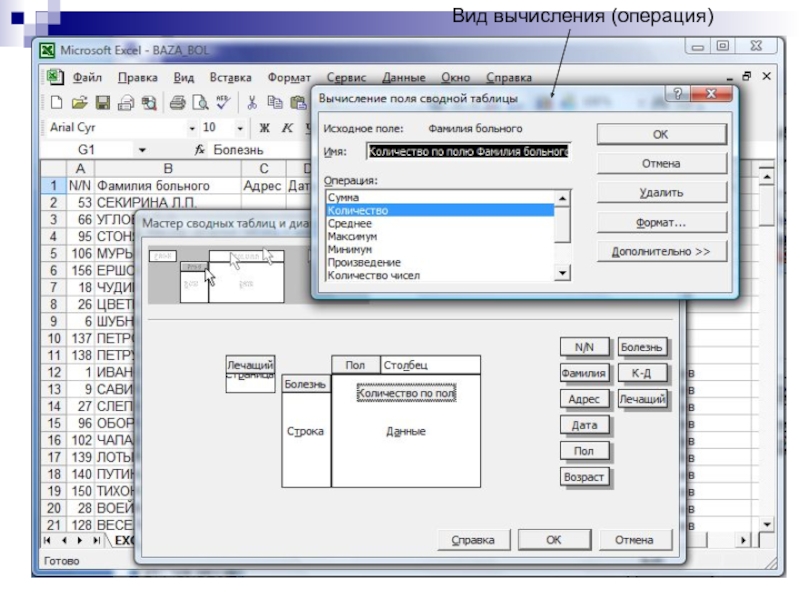Click the Имя text field
Screen dimensions: 800x600
[x=468, y=152]
